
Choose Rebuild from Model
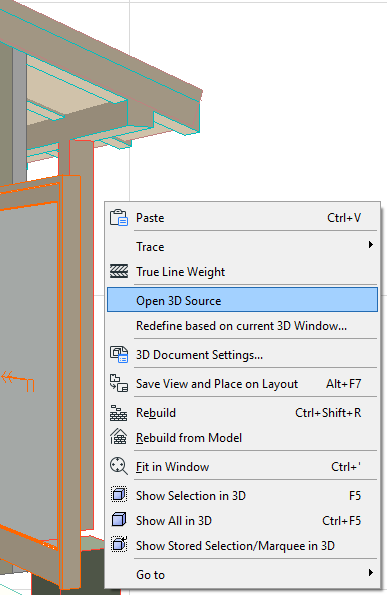tap(242, 438)
